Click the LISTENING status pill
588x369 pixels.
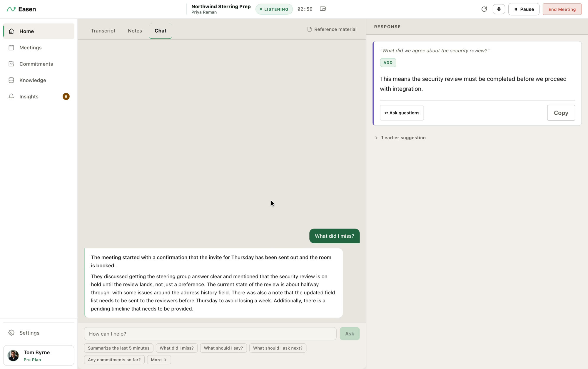pos(274,9)
